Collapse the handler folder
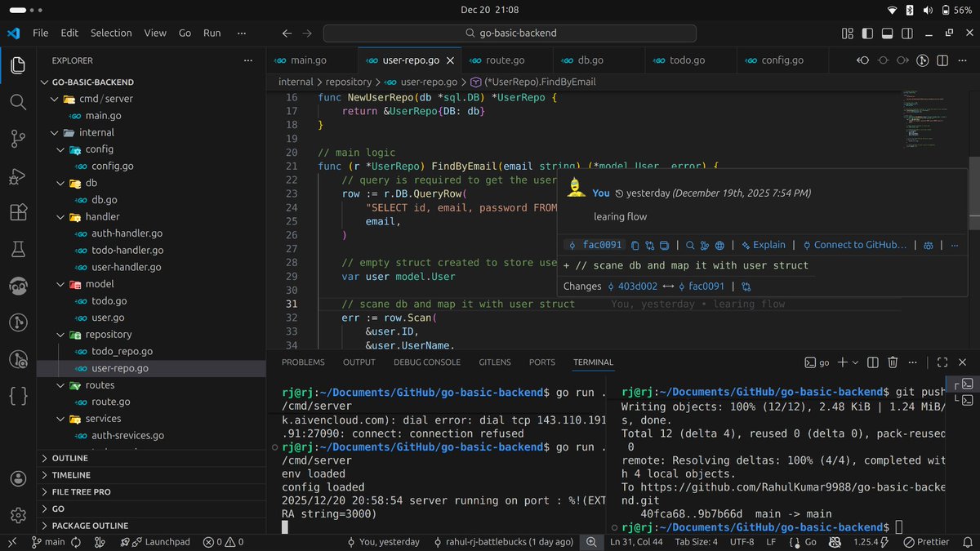This screenshot has width=980, height=551. [151, 216]
